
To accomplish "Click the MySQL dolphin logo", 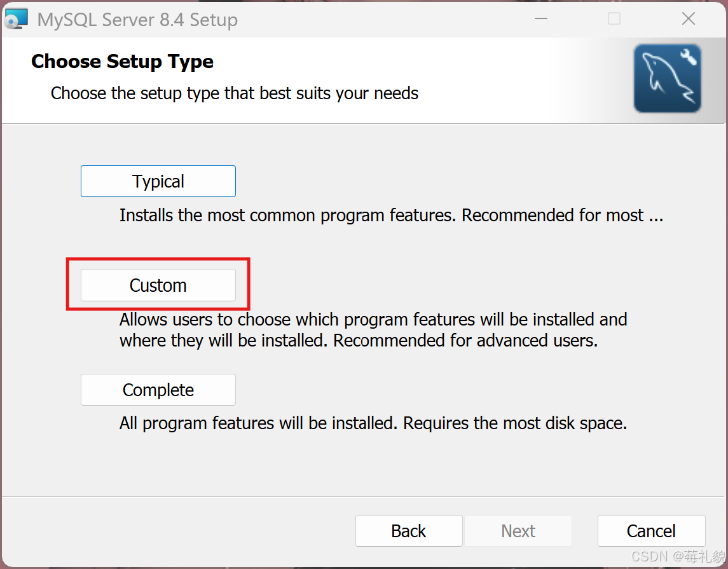I will (x=668, y=78).
